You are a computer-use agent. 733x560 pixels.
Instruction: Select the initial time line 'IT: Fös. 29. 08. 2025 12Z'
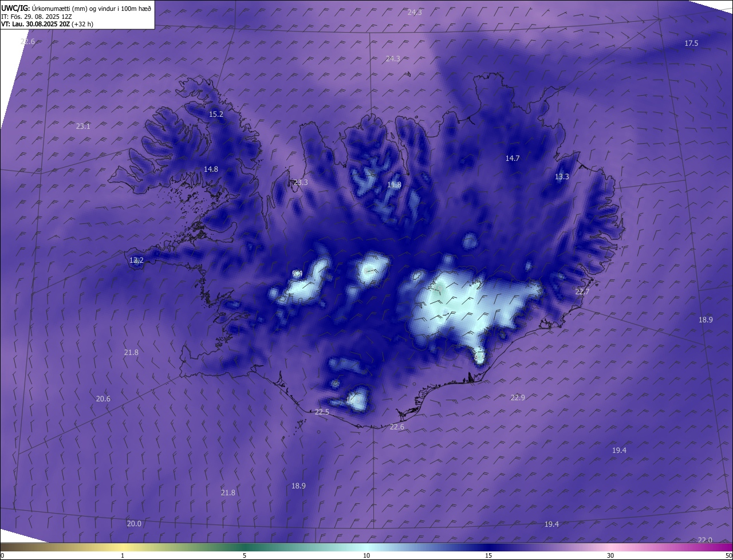tap(36, 17)
